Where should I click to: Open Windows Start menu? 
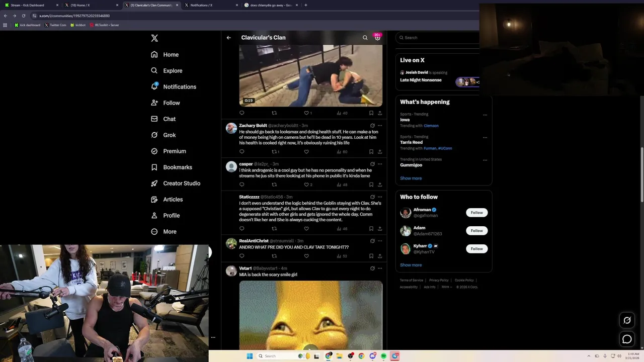250,356
